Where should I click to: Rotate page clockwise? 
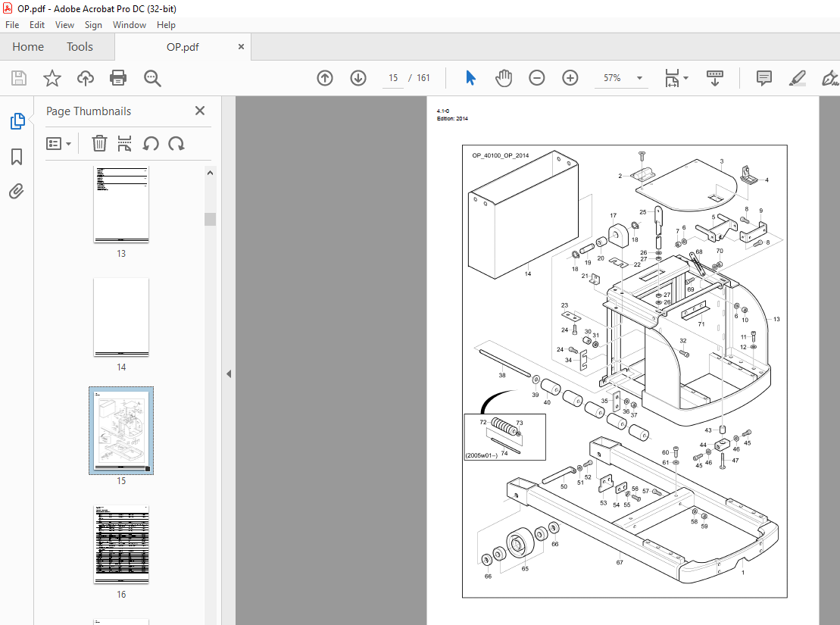(x=176, y=144)
